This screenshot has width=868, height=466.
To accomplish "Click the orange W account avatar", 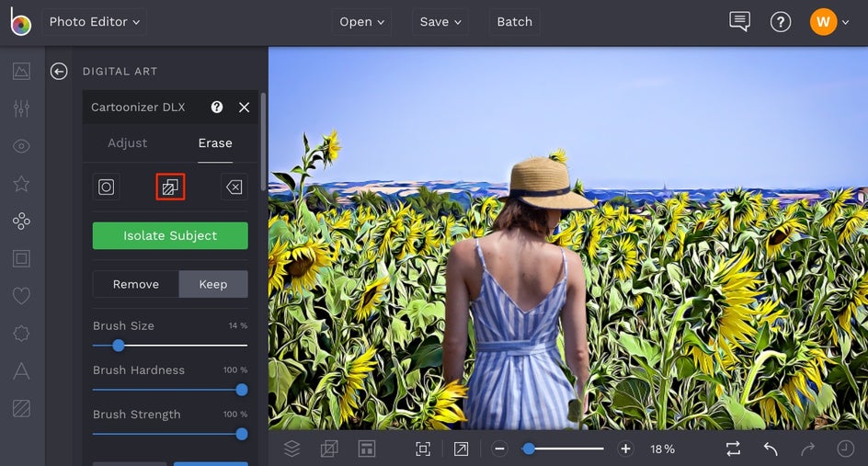I will [823, 21].
